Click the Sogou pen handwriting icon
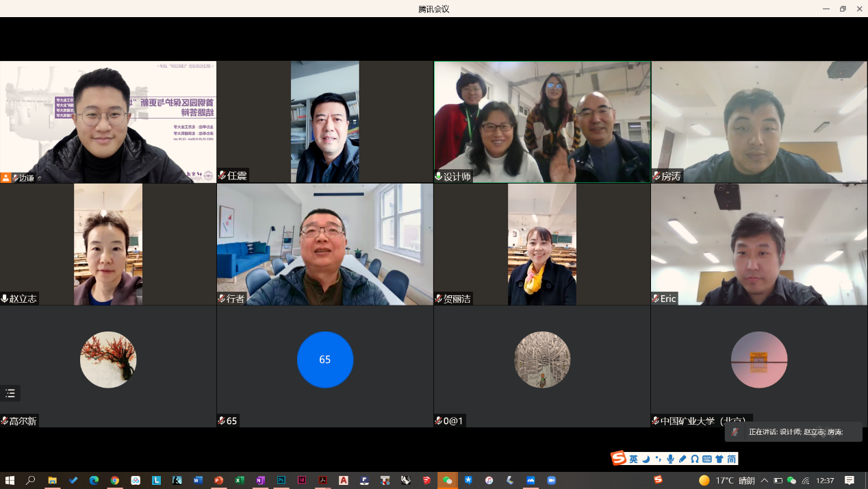The width and height of the screenshot is (868, 489). pos(682,459)
